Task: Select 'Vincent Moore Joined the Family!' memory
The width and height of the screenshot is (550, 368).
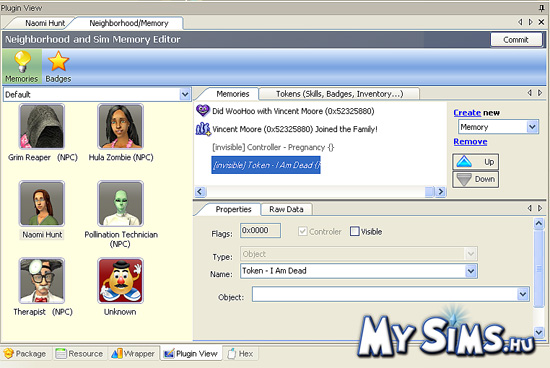Action: click(295, 129)
